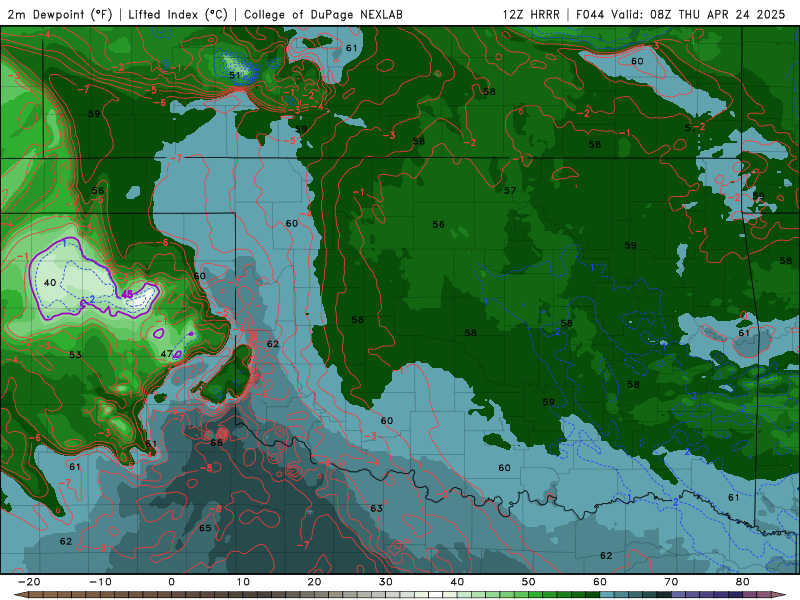
Task: Click the 10 tick label on color scale
Action: click(243, 582)
